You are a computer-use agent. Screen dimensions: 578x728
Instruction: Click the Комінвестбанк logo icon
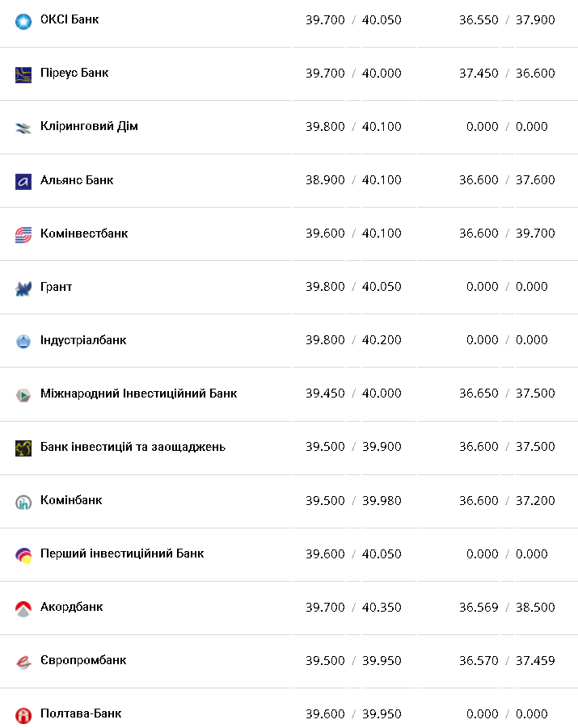pyautogui.click(x=23, y=234)
